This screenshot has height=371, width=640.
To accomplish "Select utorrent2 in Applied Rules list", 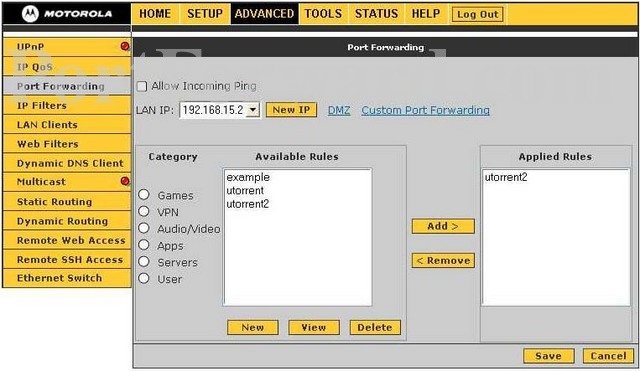I will click(506, 177).
